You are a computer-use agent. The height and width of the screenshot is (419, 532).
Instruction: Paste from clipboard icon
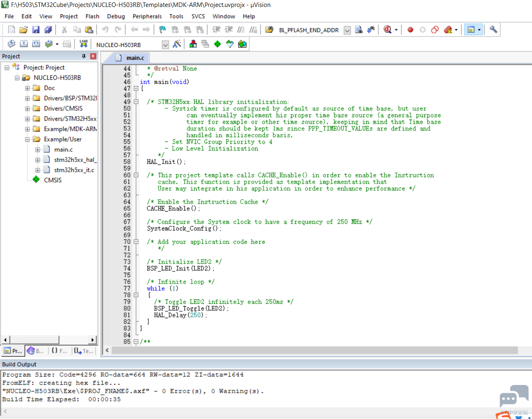click(89, 30)
